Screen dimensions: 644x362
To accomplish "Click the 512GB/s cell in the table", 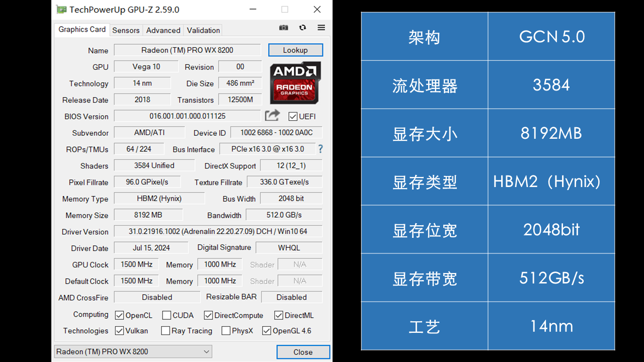I will tap(551, 278).
